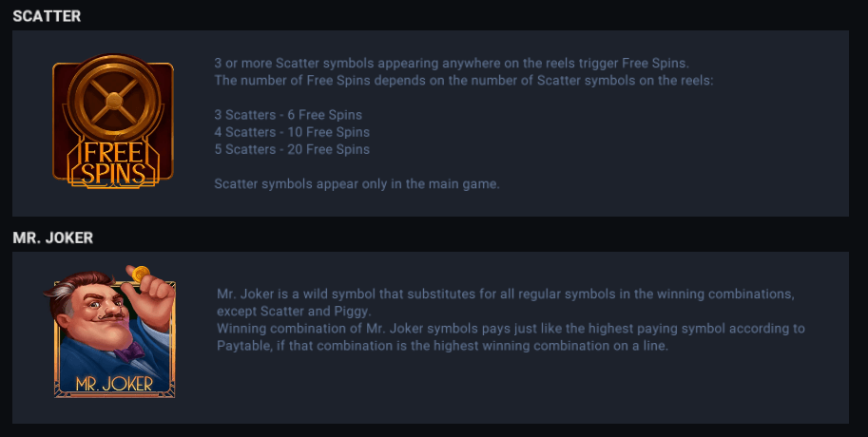
Task: Click the "Winning combination of Mr. Joker symbols" sentence
Action: coord(511,329)
